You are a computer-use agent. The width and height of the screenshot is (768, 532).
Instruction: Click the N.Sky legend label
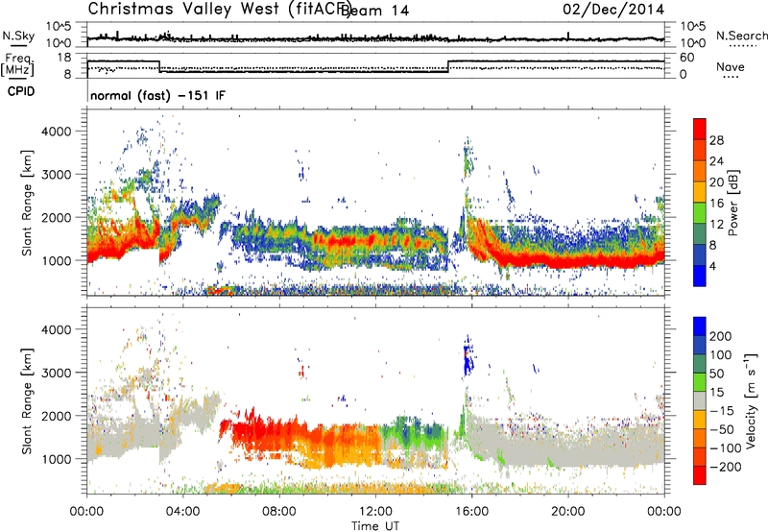(x=18, y=36)
